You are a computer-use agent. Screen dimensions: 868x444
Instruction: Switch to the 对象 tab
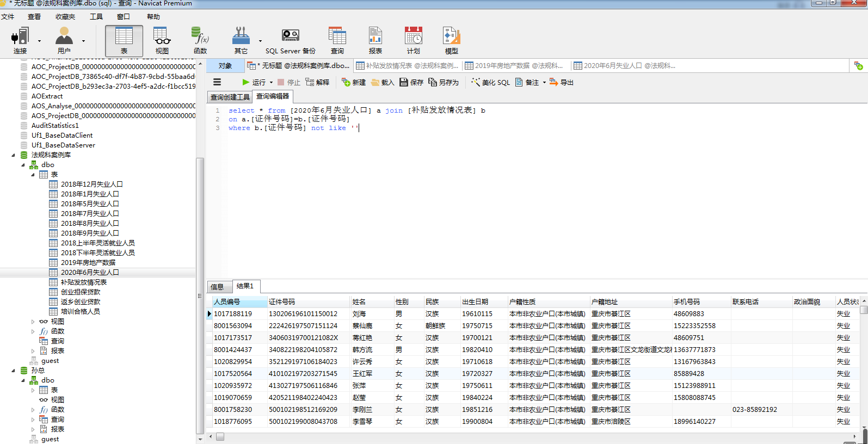225,66
